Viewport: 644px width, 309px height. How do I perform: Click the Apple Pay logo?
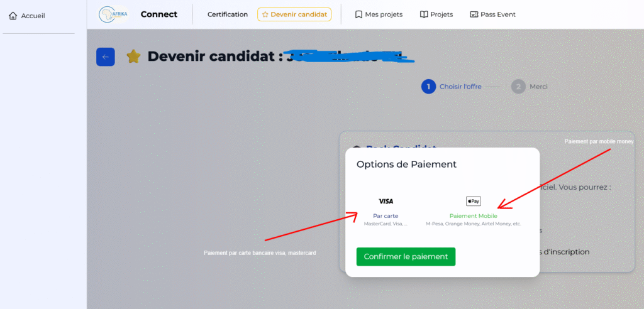[473, 202]
